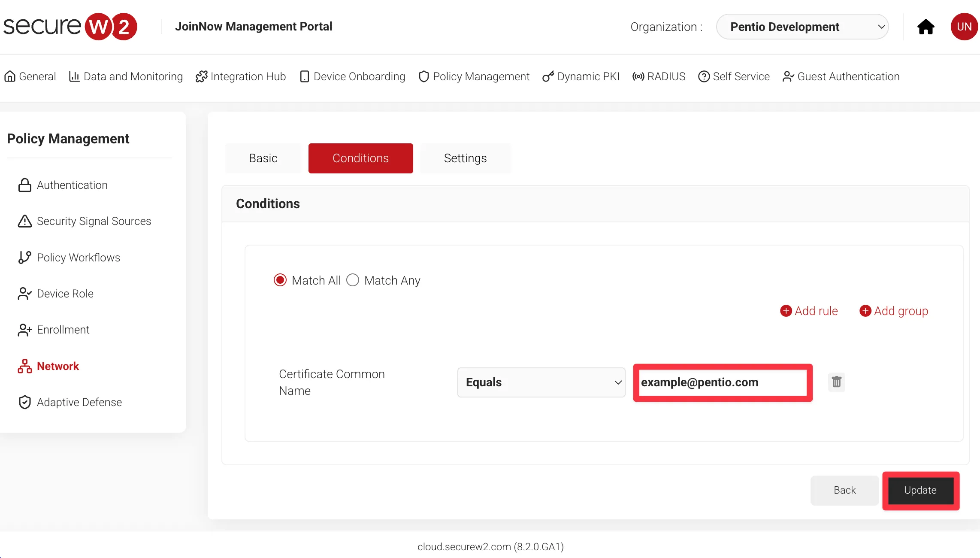Delete the Certificate Common Name rule
Screen dimensions: 980x558
836,382
